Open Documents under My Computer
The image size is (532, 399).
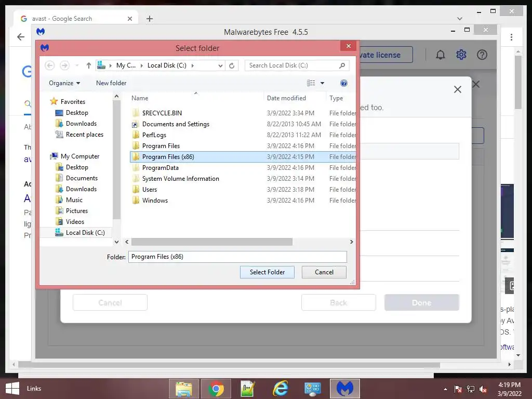tap(82, 178)
